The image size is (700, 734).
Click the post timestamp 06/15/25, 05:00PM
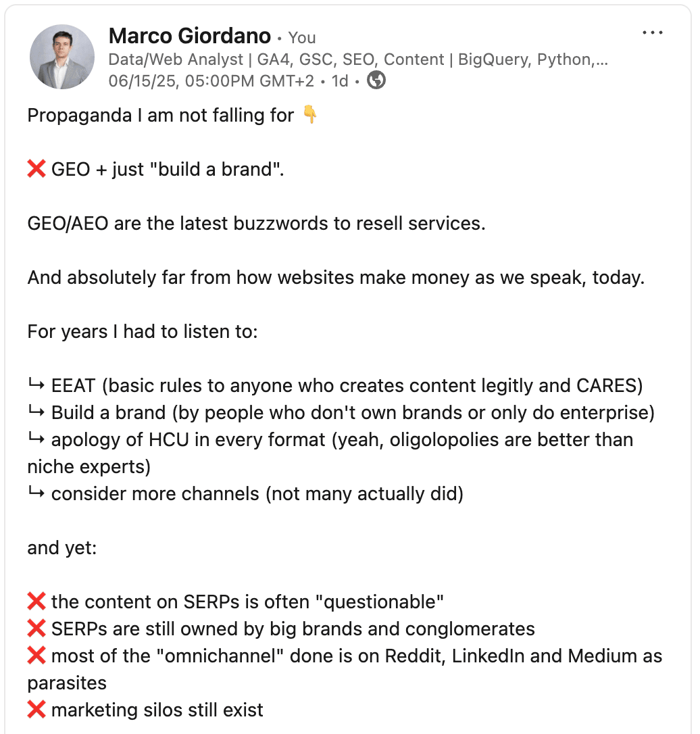tap(211, 81)
